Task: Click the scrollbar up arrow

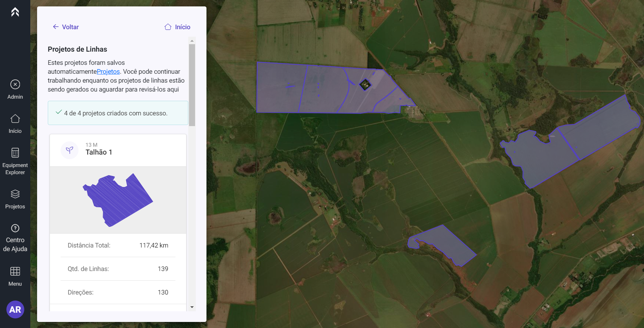Action: click(x=192, y=41)
